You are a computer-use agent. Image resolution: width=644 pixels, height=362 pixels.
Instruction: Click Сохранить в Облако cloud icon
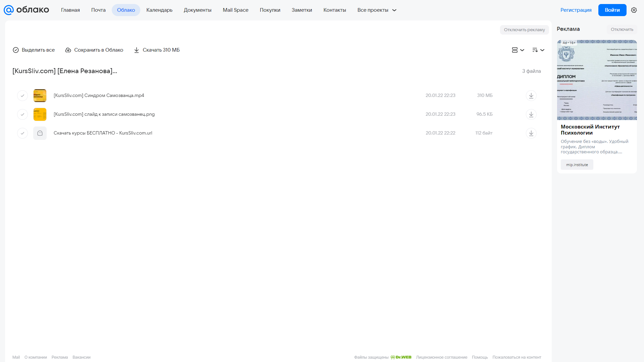click(x=68, y=50)
